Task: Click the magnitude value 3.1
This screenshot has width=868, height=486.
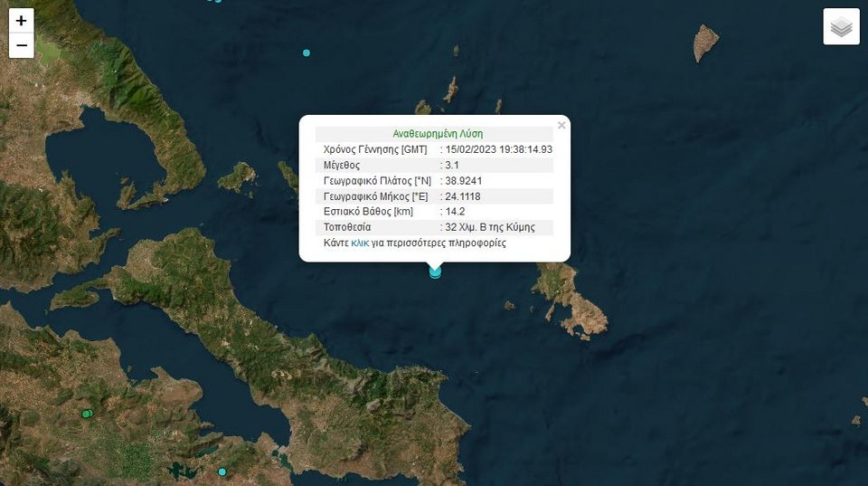Action: tap(454, 166)
